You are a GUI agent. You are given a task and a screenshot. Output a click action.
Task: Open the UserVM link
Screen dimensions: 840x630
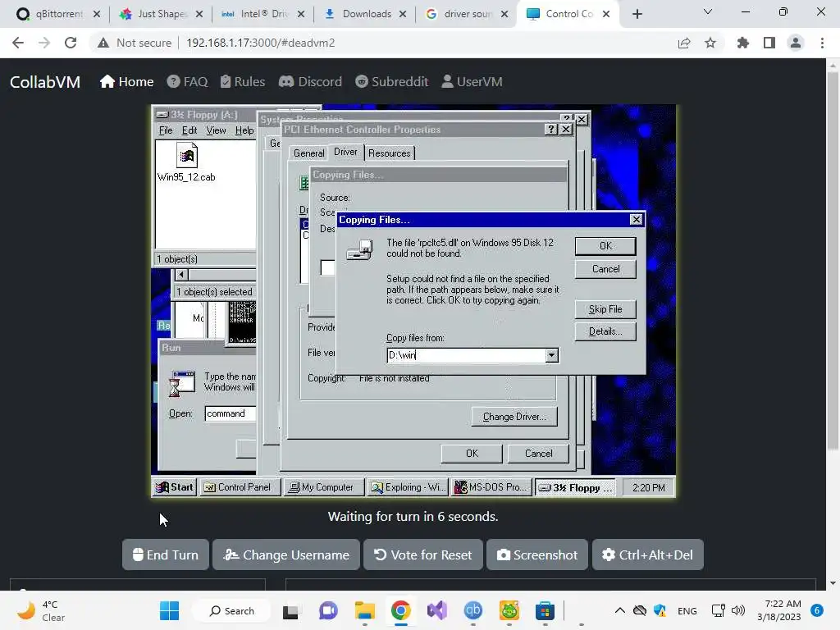pyautogui.click(x=472, y=82)
